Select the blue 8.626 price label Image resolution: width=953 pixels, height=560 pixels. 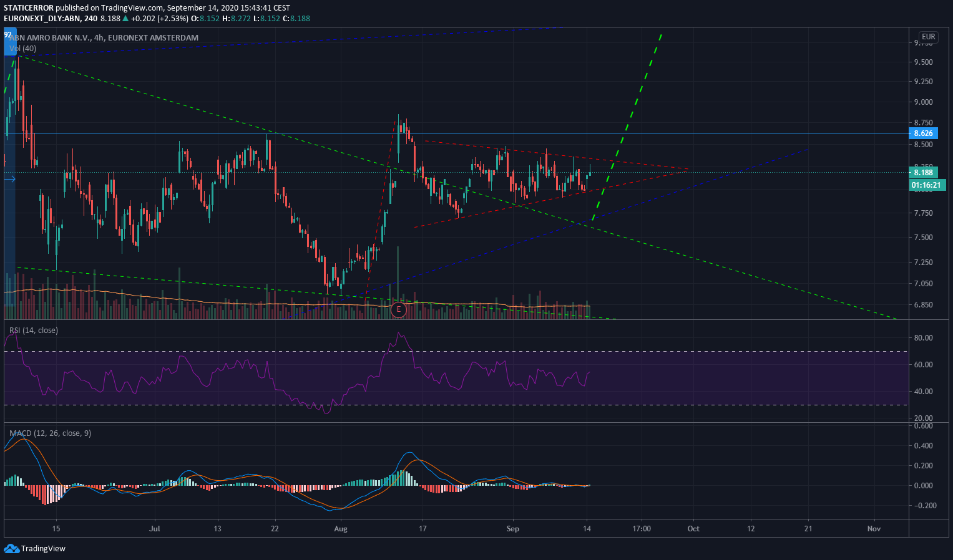pos(923,133)
